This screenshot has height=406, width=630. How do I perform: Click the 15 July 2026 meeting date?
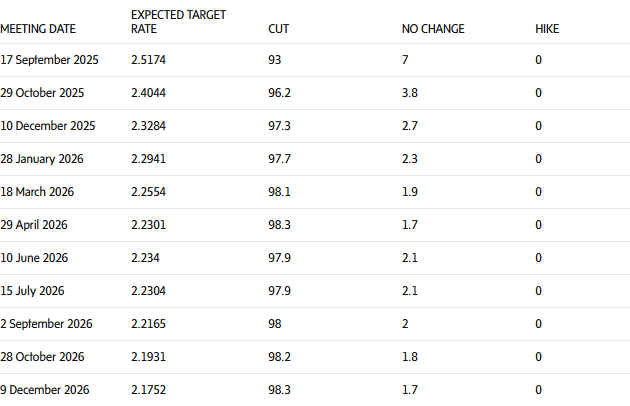(x=33, y=291)
